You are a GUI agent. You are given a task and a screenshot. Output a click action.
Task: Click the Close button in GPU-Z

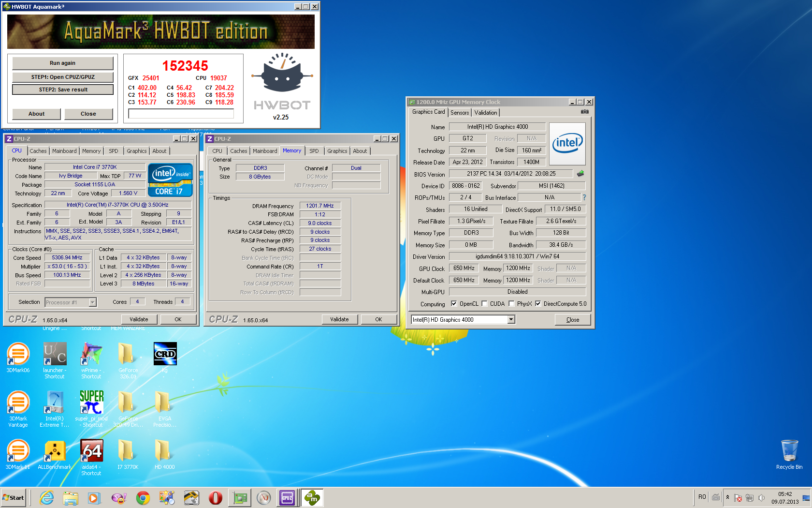click(573, 320)
